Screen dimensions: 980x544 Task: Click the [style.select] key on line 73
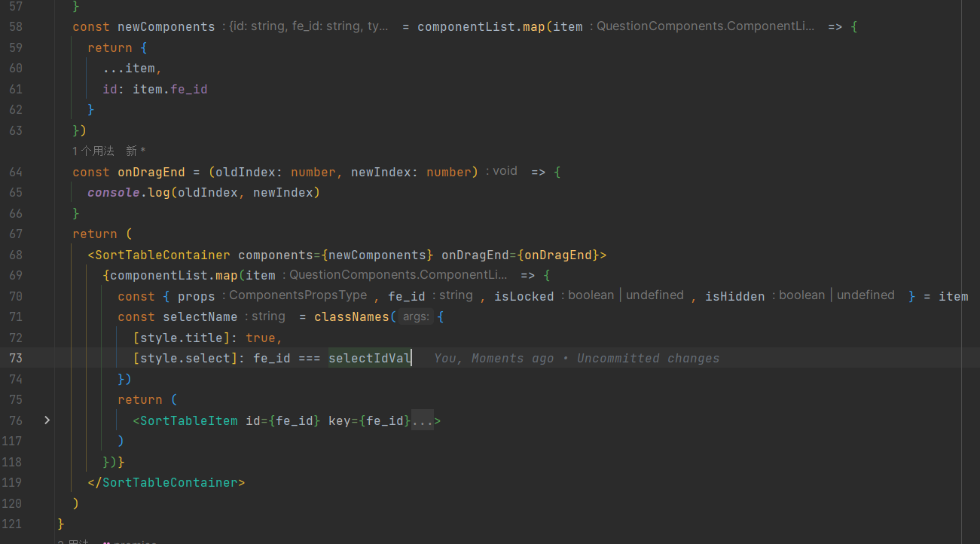[x=185, y=358]
